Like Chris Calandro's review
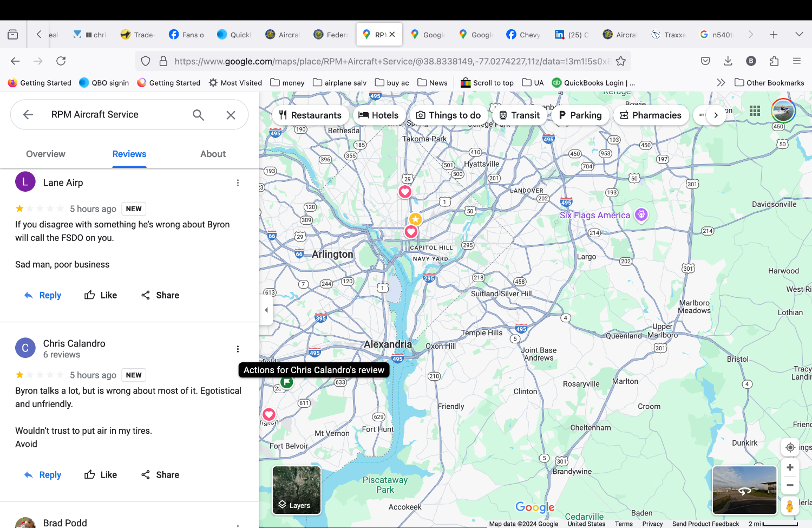The image size is (812, 528). pyautogui.click(x=101, y=475)
